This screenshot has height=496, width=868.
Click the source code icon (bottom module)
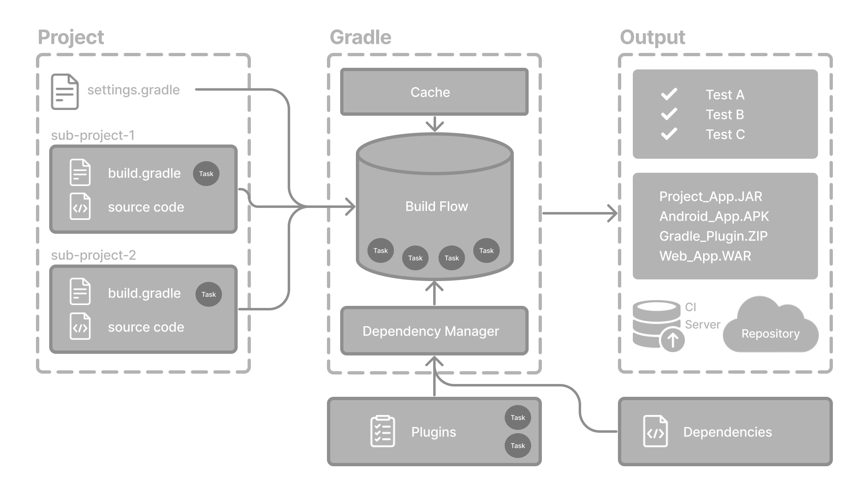[79, 327]
